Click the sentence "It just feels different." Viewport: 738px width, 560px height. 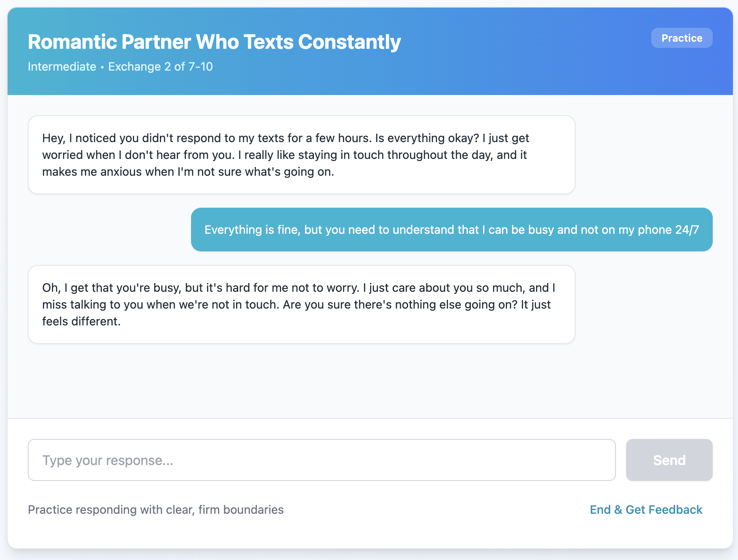pyautogui.click(x=81, y=321)
